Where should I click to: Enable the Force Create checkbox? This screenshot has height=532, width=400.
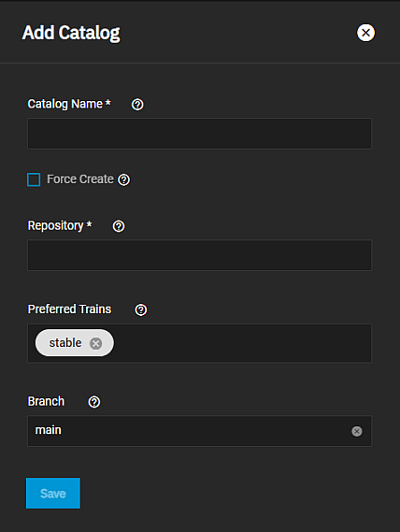pos(34,180)
